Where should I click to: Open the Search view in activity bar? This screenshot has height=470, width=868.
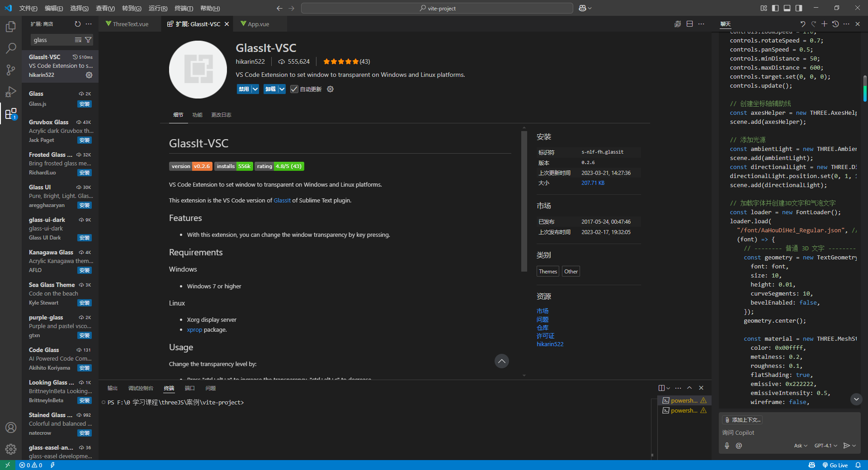click(11, 48)
